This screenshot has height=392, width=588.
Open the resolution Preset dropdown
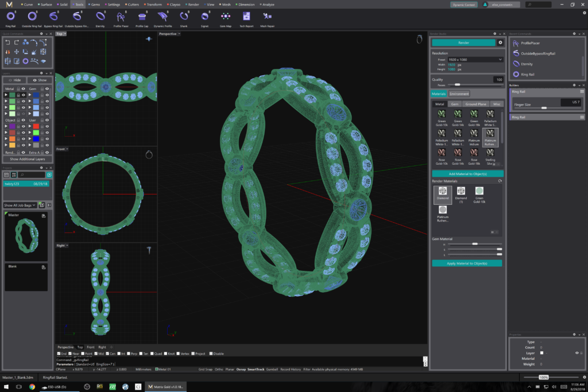click(x=475, y=59)
